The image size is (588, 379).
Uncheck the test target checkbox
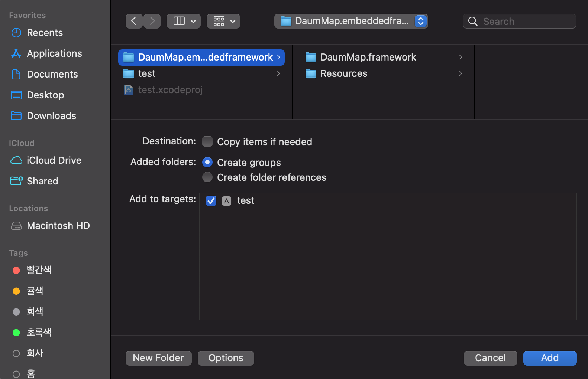coord(211,201)
